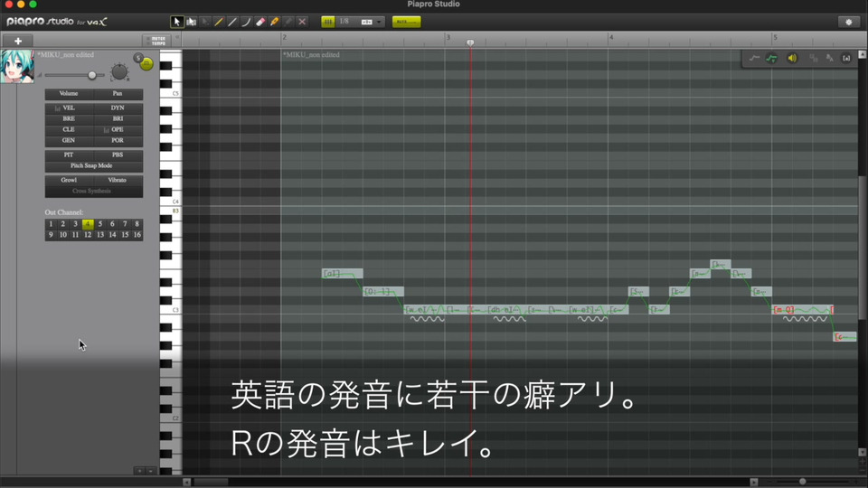Click the Miku singer portrait thumbnail
The width and height of the screenshot is (868, 488).
[17, 66]
